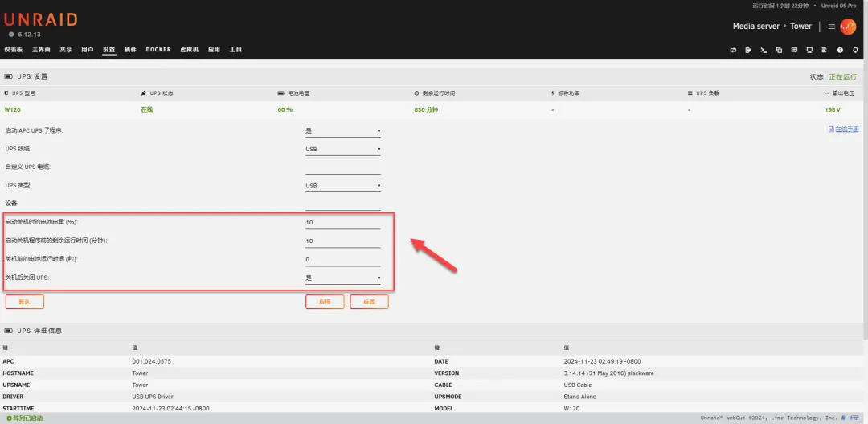Open the notifications bell icon
This screenshot has height=424, width=868.
pyautogui.click(x=855, y=50)
